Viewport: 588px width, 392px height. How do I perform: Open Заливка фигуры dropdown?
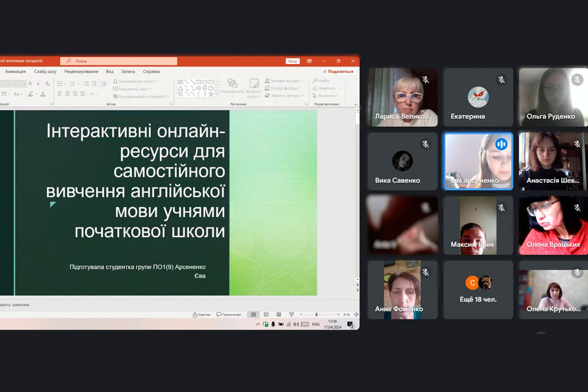[284, 80]
